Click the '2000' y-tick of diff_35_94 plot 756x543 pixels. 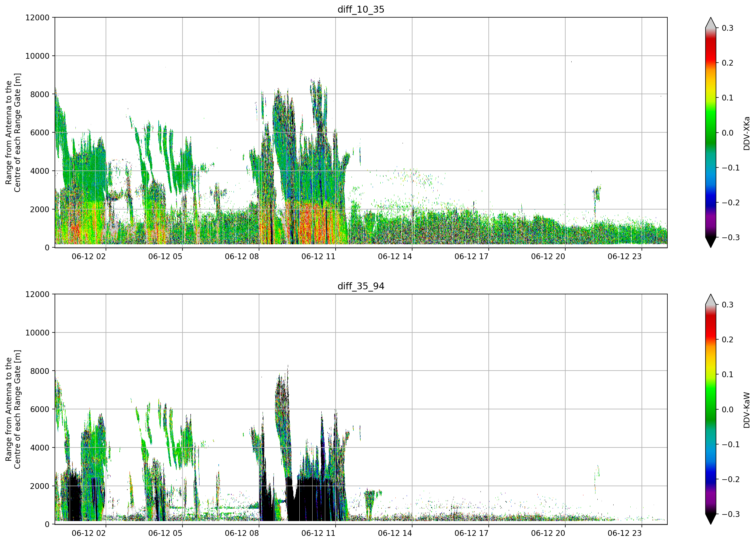(40, 486)
